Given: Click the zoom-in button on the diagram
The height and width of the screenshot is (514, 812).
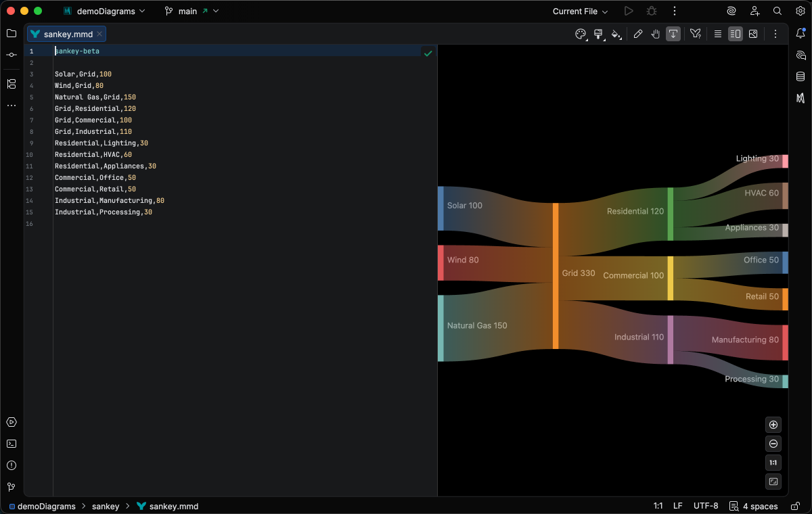Looking at the screenshot, I should (773, 425).
